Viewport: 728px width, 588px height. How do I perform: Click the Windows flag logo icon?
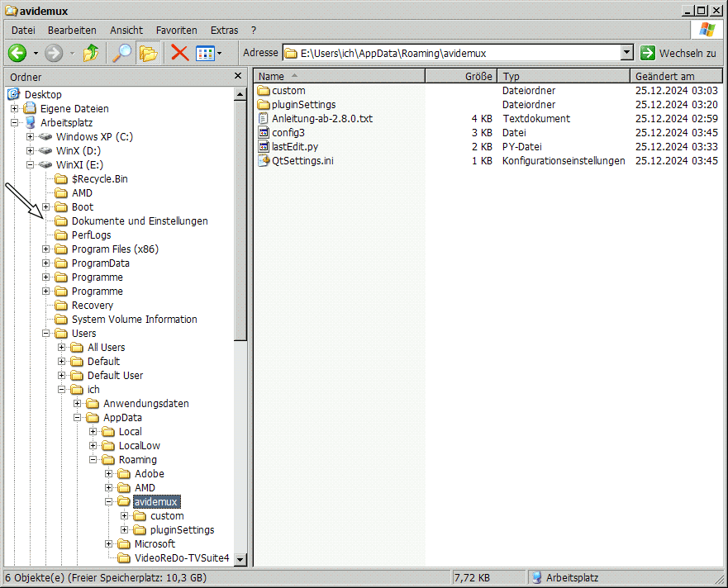(x=707, y=30)
